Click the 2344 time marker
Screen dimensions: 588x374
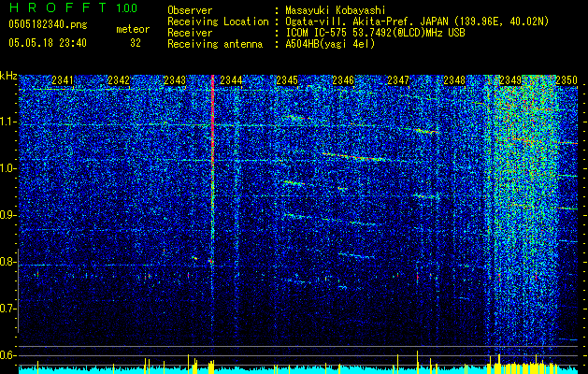231,80
